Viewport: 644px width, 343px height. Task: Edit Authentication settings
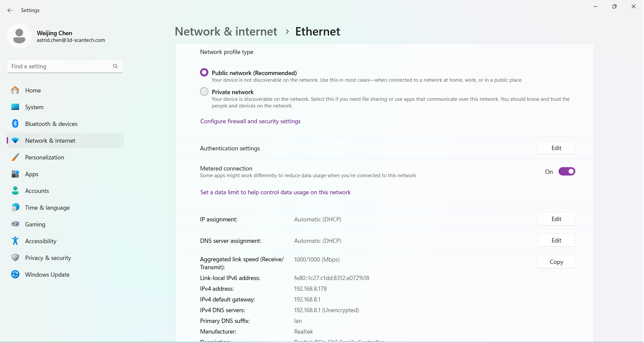[556, 148]
